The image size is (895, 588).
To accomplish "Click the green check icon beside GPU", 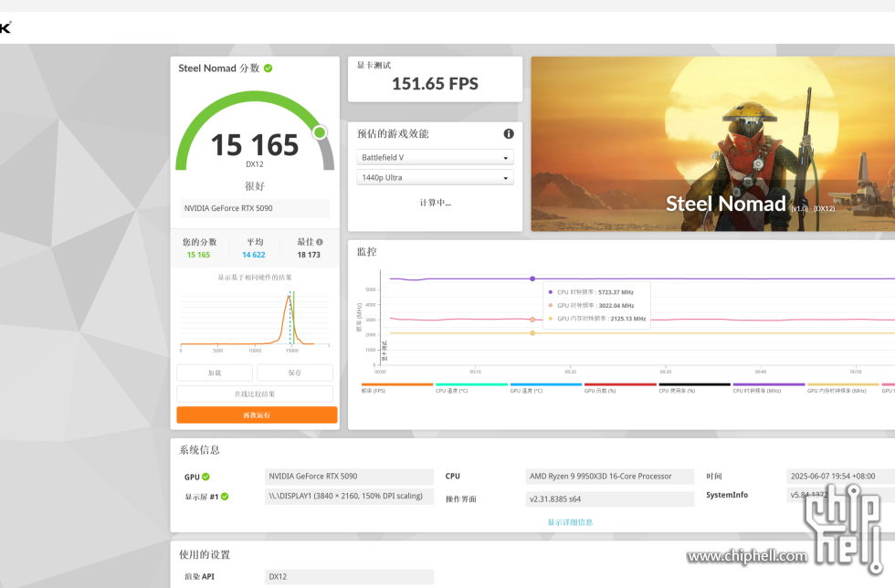I will coord(205,477).
